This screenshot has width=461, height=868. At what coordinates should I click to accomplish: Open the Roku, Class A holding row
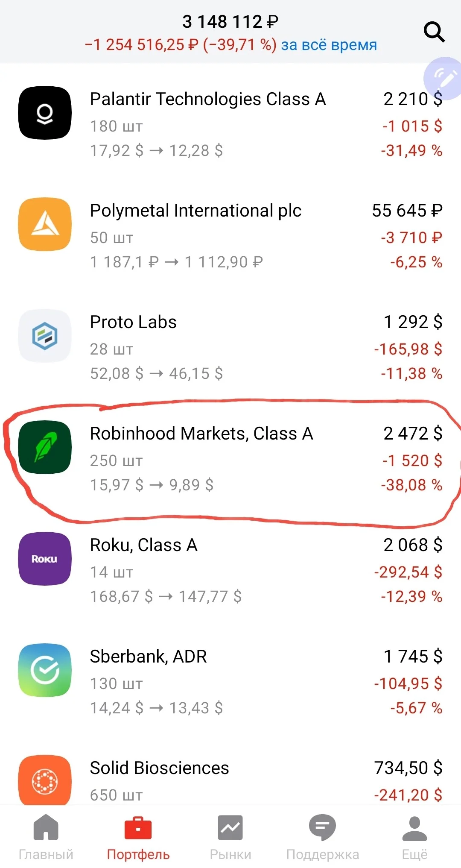[x=230, y=571]
